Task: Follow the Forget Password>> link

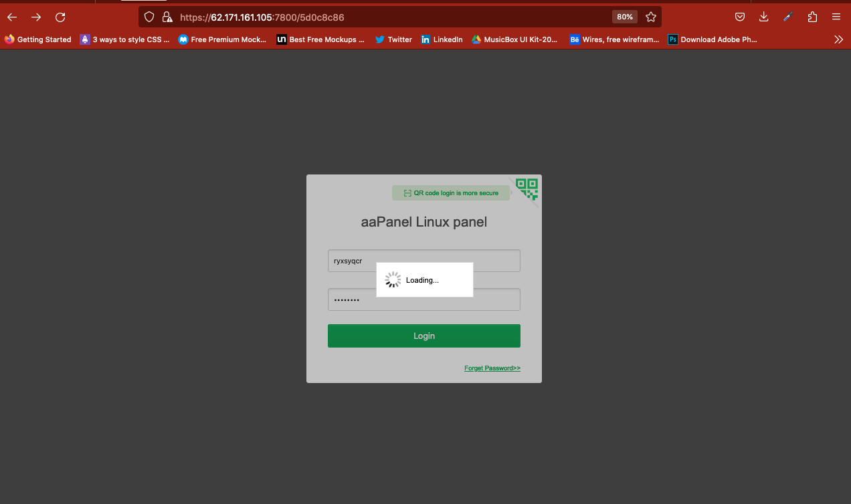Action: pyautogui.click(x=492, y=368)
